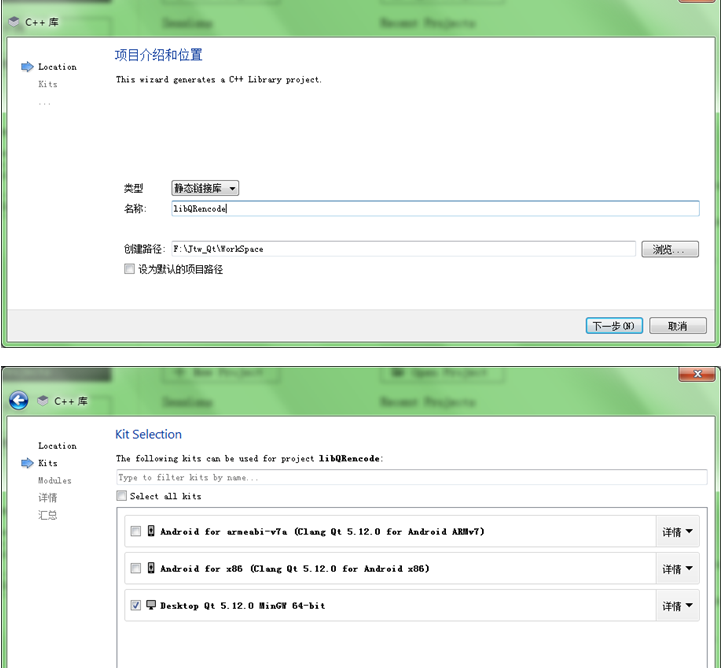Check the Android for armeabi-v7a kit
Viewport: 721px width, 668px height.
136,531
